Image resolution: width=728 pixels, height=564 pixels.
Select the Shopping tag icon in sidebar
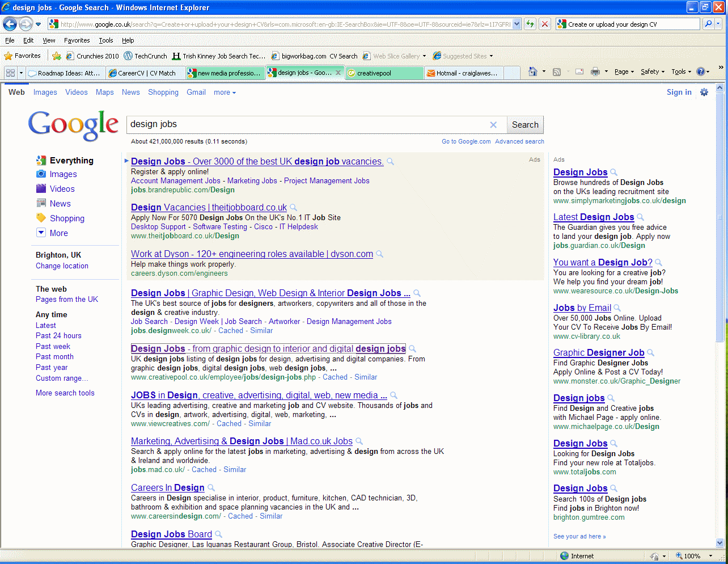[41, 218]
